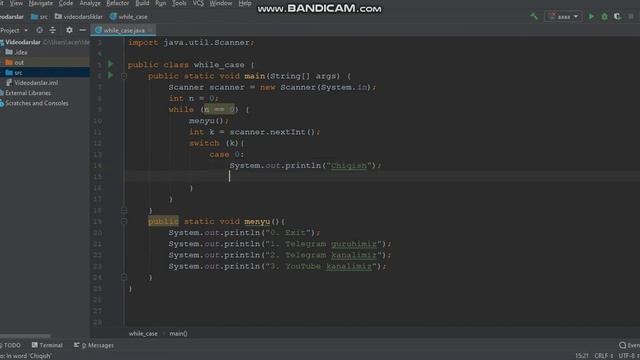This screenshot has width=640, height=360.
Task: Click the grey Stop square icon
Action: [x=631, y=17]
